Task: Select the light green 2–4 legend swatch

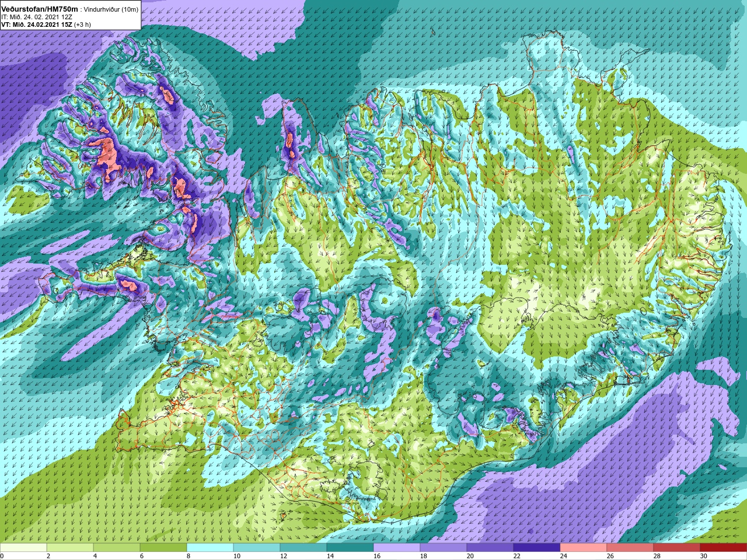Action: click(x=70, y=548)
